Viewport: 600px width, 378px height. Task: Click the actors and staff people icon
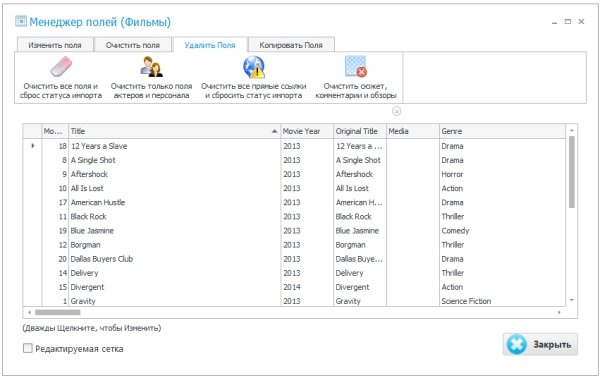(151, 67)
